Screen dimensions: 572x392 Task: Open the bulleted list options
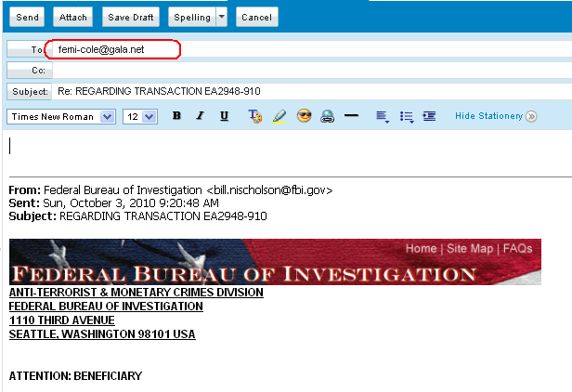407,117
